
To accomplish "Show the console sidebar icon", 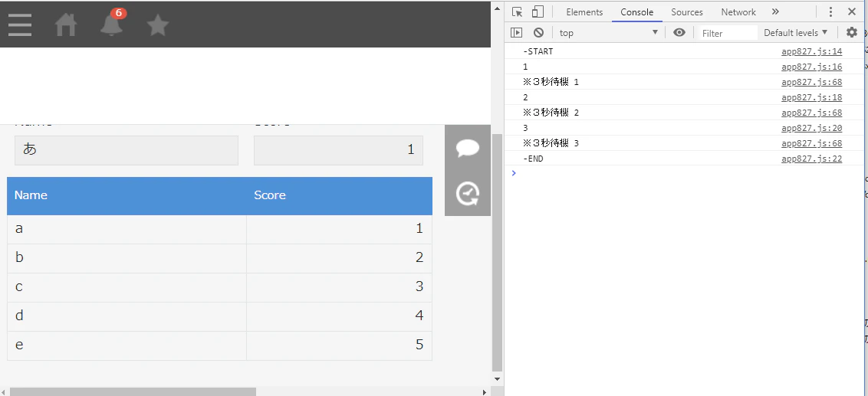I will [517, 33].
